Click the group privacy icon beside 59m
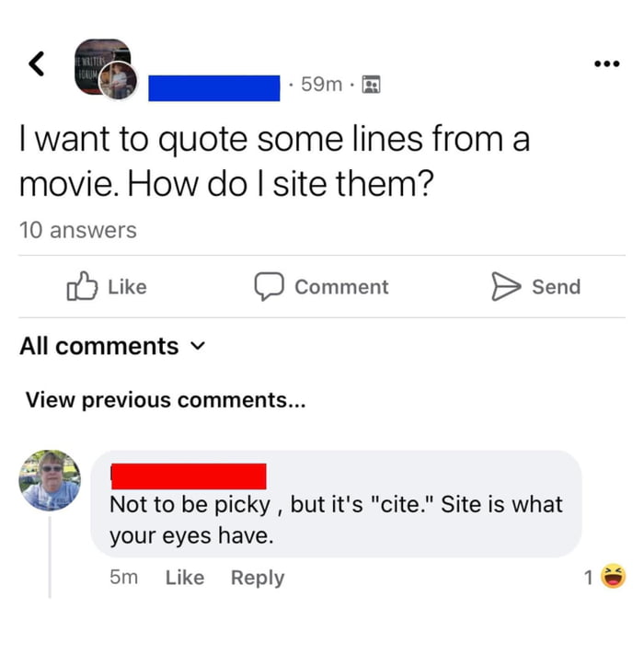The image size is (644, 654). click(x=371, y=85)
